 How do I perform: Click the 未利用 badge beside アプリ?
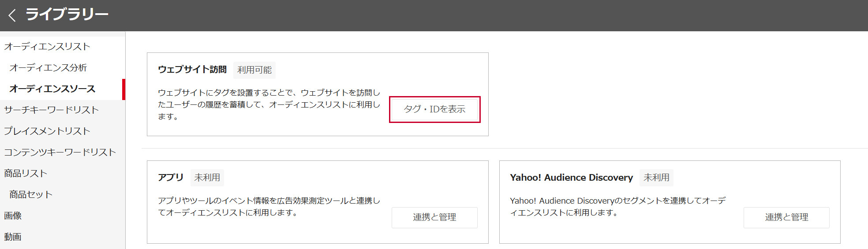coord(207,178)
